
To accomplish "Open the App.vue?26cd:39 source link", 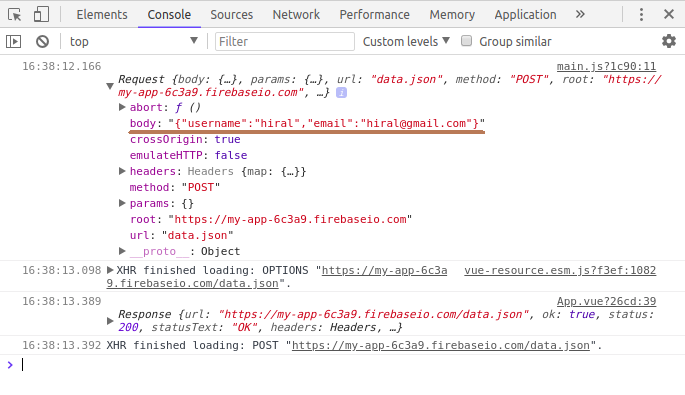I will [606, 301].
